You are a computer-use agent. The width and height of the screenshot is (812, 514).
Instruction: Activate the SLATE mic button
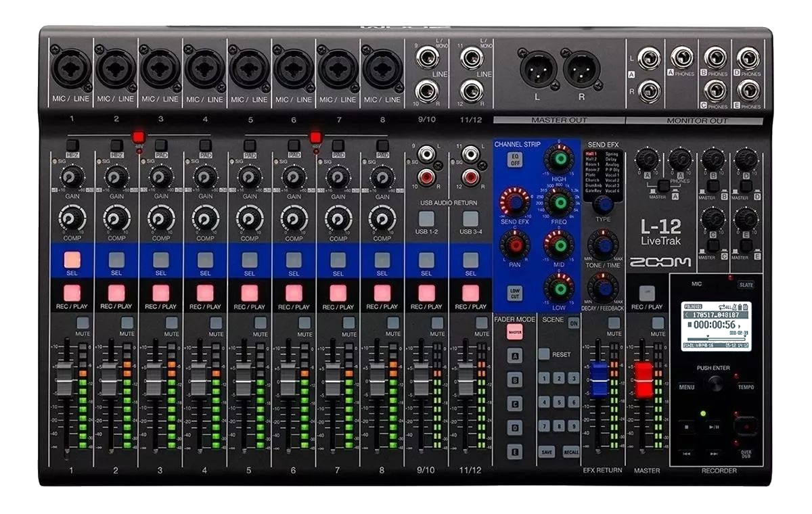746,285
